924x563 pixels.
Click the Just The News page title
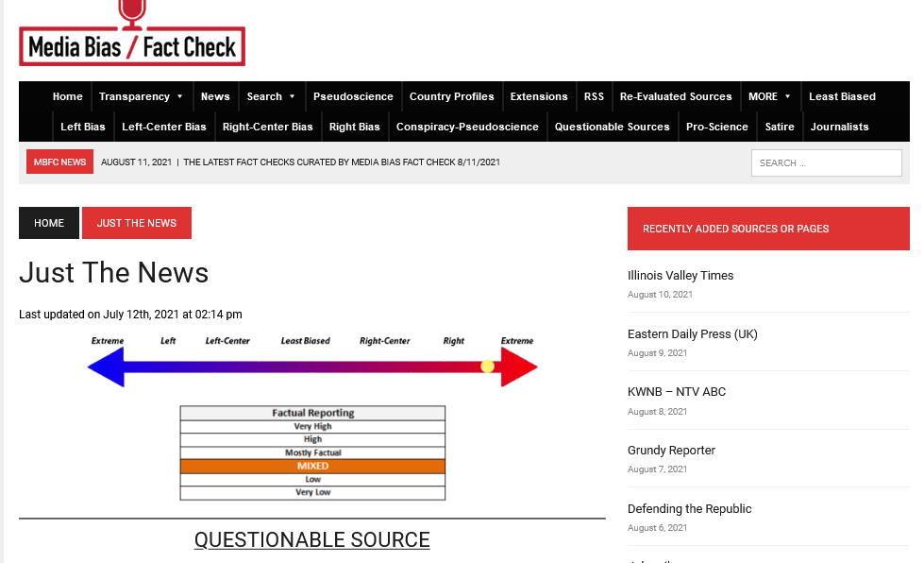(114, 273)
